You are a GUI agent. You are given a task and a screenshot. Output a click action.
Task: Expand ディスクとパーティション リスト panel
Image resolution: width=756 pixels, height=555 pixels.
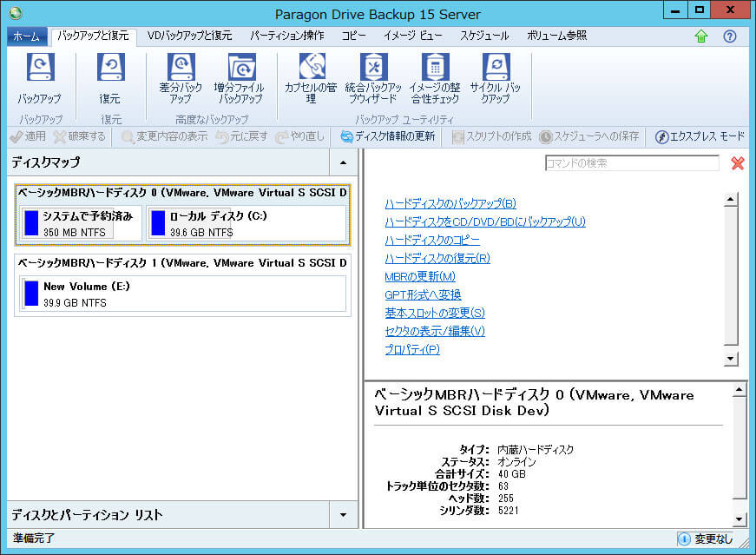pos(344,515)
